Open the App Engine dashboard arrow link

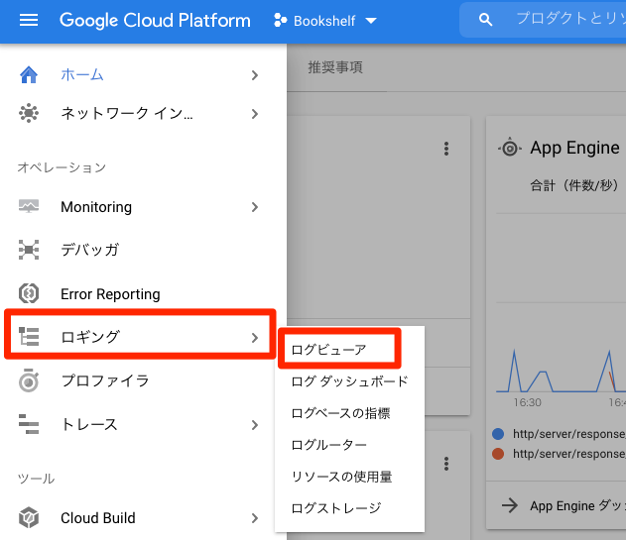click(563, 506)
